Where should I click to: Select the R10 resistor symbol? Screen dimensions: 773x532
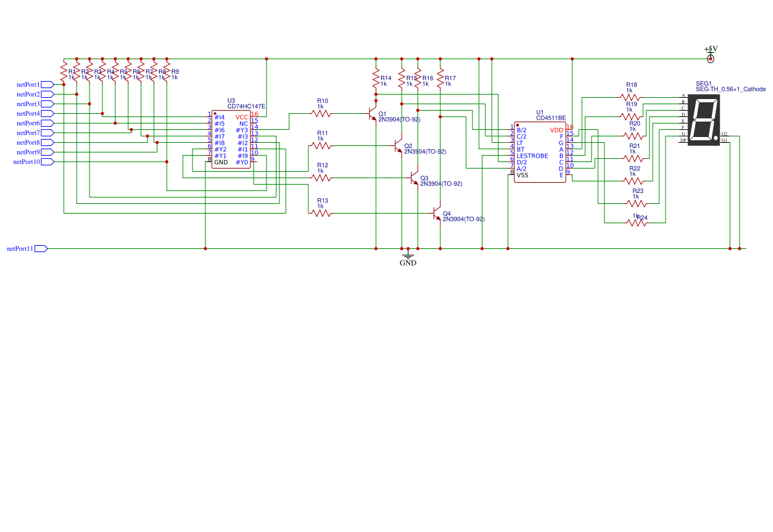[321, 113]
